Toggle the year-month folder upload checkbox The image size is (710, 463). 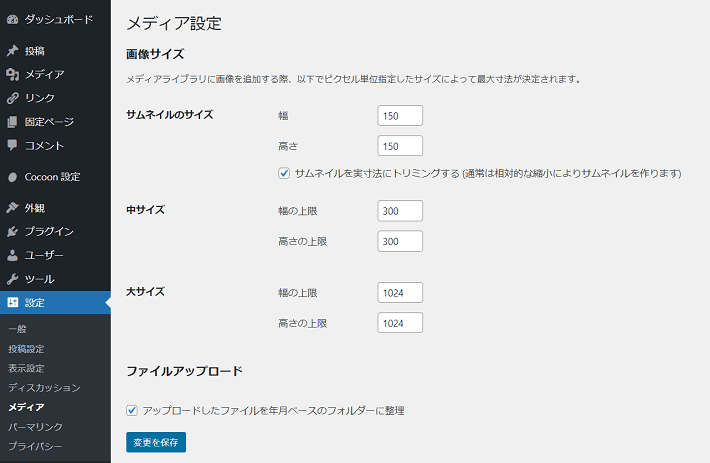[132, 410]
